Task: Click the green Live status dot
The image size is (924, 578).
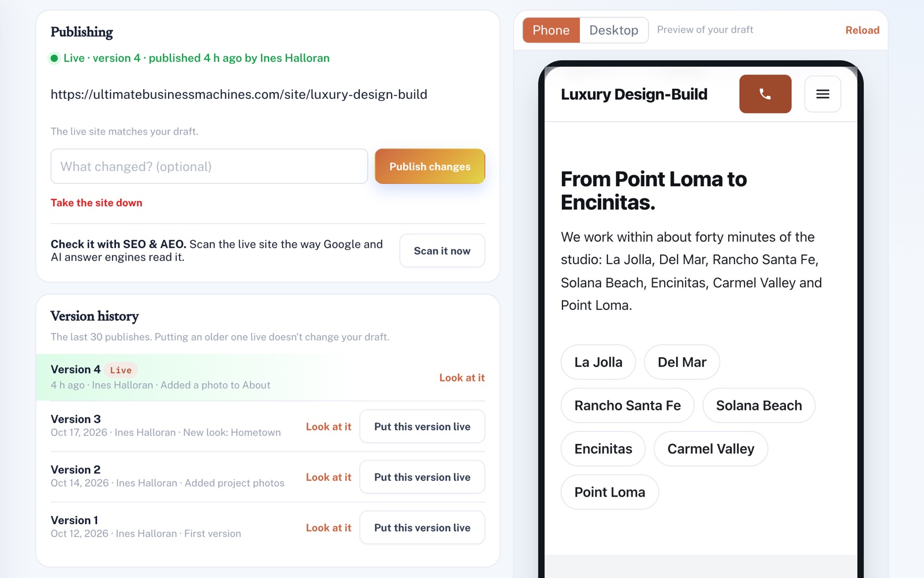Action: [x=54, y=58]
